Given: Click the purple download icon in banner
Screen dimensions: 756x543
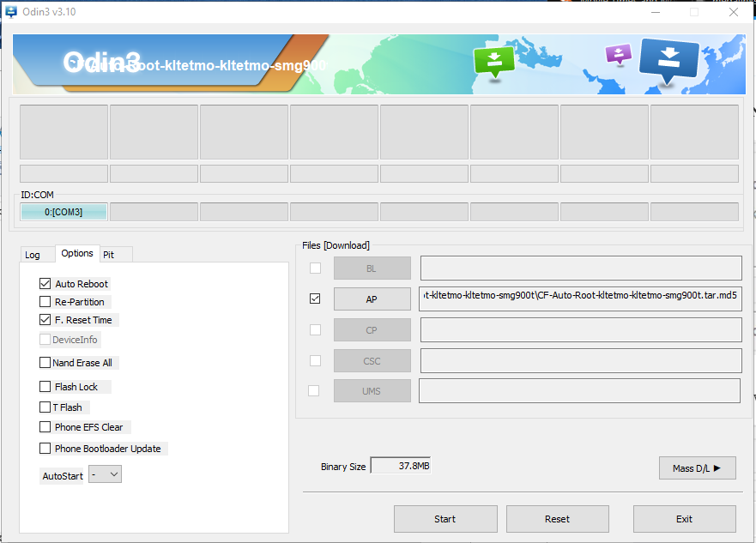Looking at the screenshot, I should [x=618, y=54].
